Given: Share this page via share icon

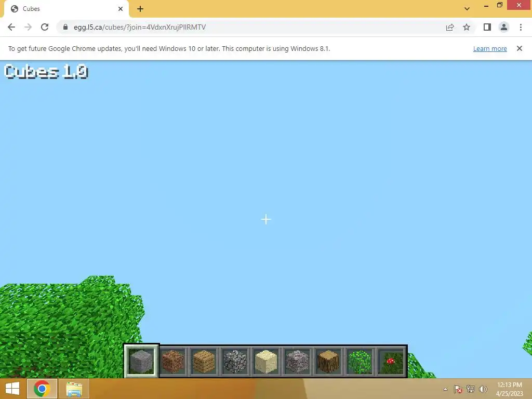Looking at the screenshot, I should 450,27.
